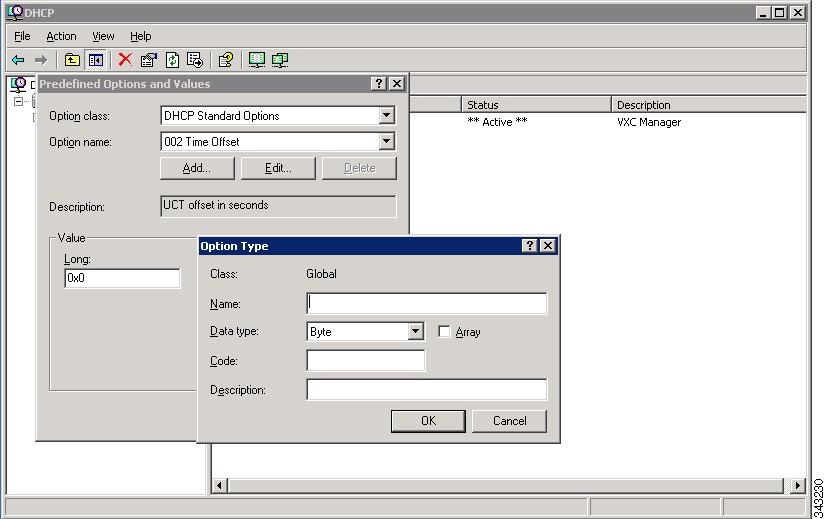Click the Back arrow toolbar icon
Viewport: 826px width, 519px height.
[x=18, y=60]
